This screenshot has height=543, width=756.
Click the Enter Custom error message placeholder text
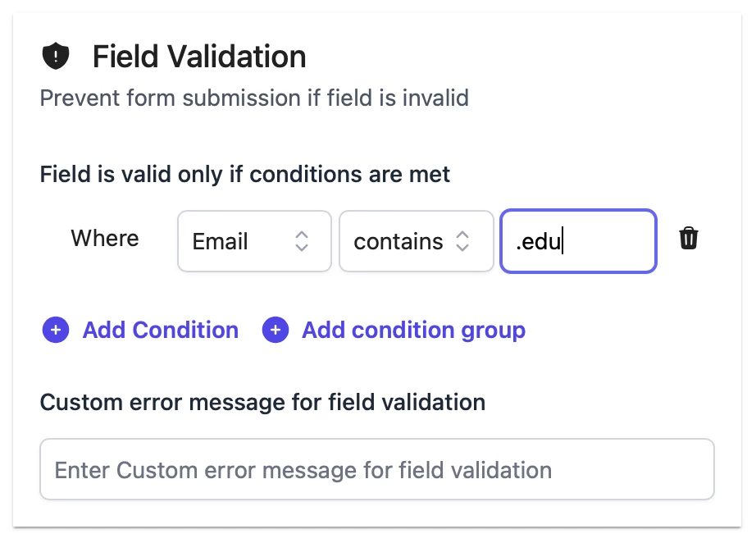point(303,470)
